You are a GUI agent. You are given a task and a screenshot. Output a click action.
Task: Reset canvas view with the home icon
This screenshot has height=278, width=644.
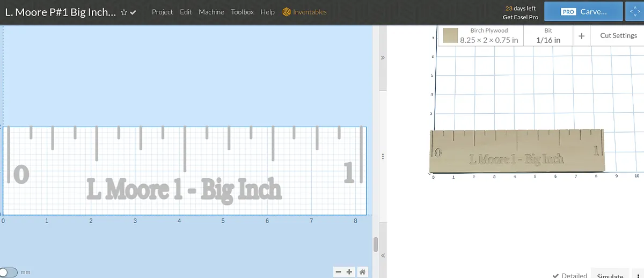363,272
